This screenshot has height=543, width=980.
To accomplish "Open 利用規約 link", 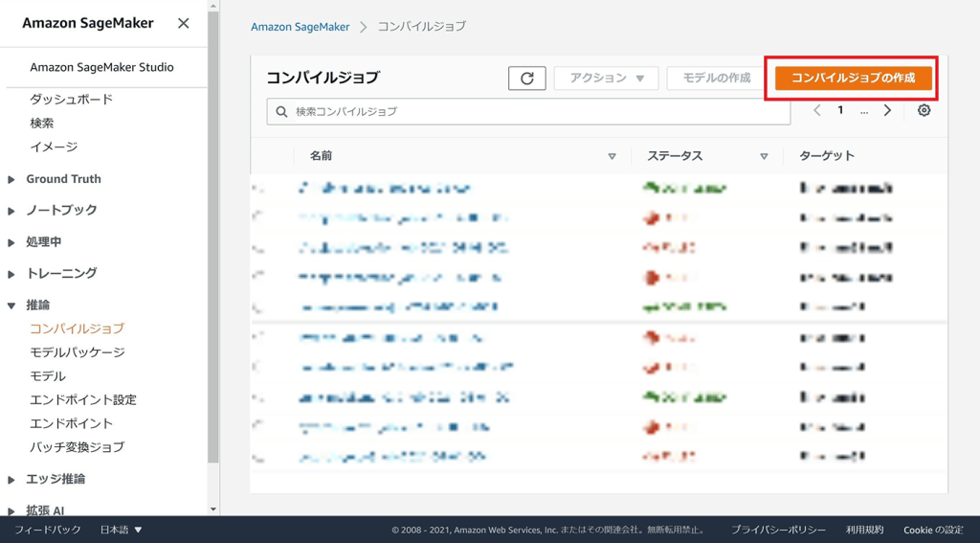I will pyautogui.click(x=865, y=530).
